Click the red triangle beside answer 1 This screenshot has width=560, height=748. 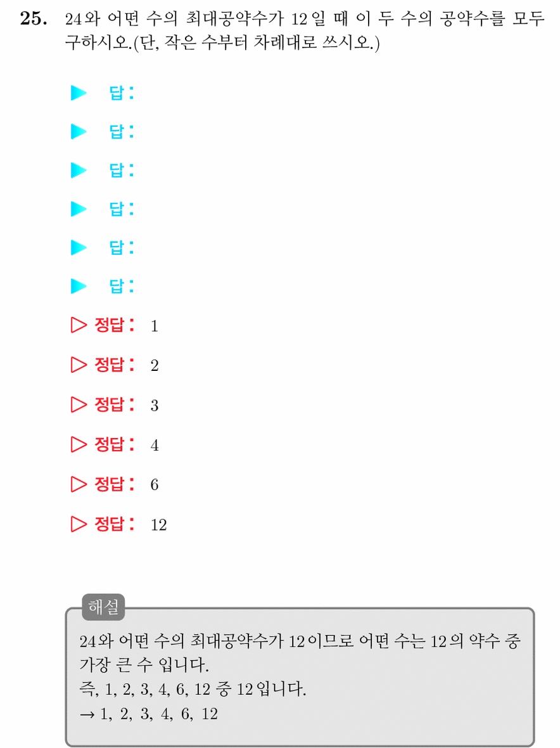coord(79,325)
